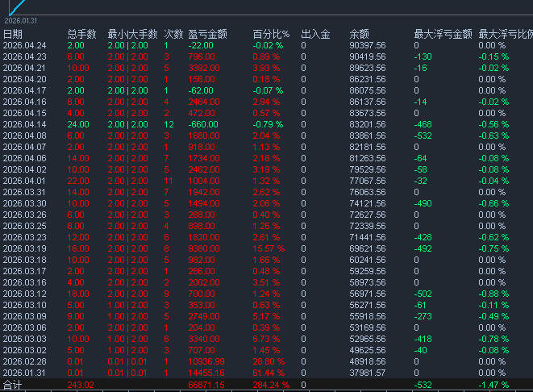Select the 次数 column header
The image size is (533, 392).
pos(173,35)
